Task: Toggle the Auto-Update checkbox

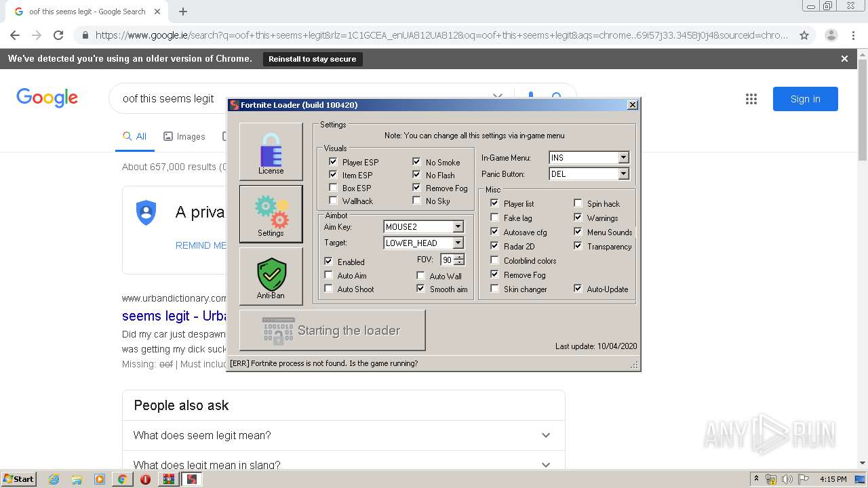Action: (x=578, y=289)
